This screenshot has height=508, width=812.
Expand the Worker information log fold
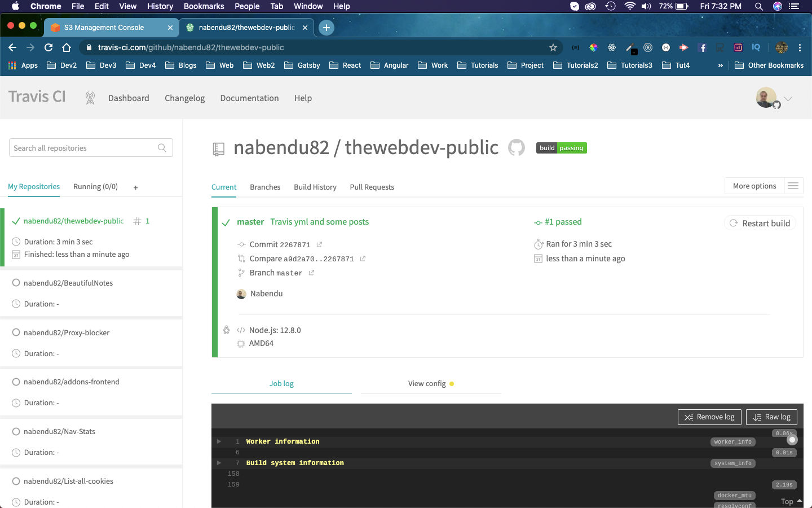point(219,441)
